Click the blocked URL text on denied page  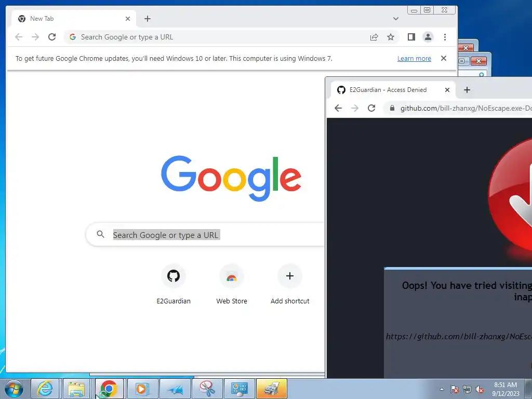[x=459, y=336]
